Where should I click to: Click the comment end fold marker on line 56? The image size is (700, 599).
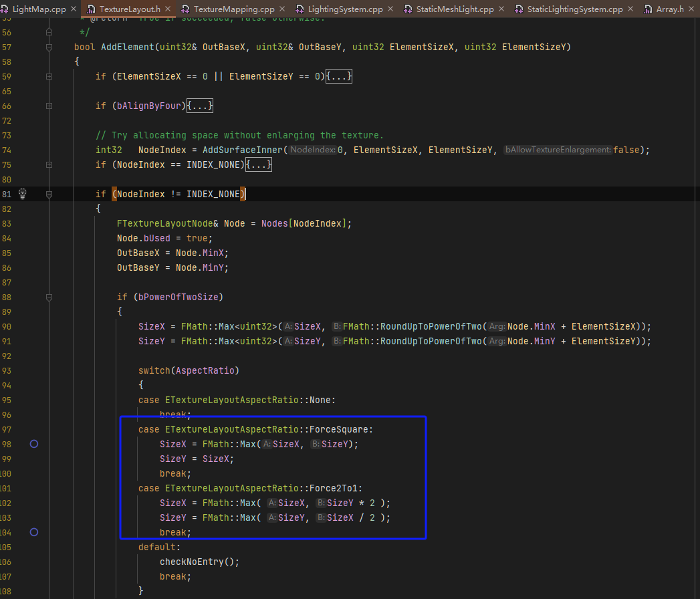[49, 32]
